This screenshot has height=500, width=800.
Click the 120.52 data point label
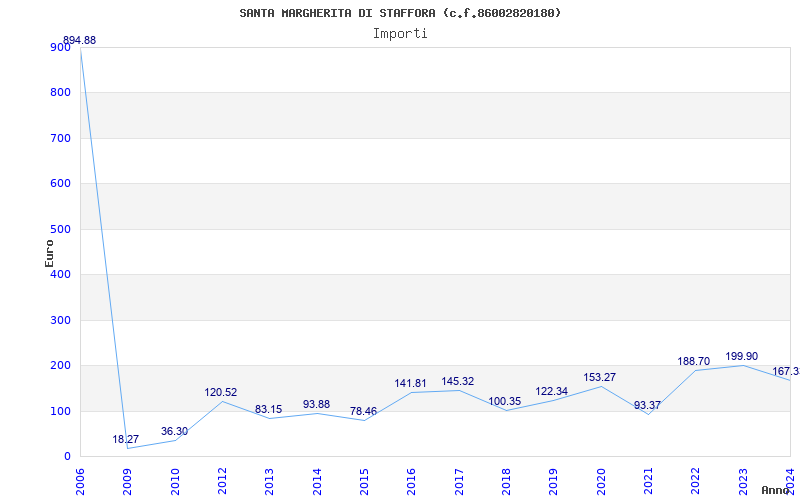coord(221,392)
